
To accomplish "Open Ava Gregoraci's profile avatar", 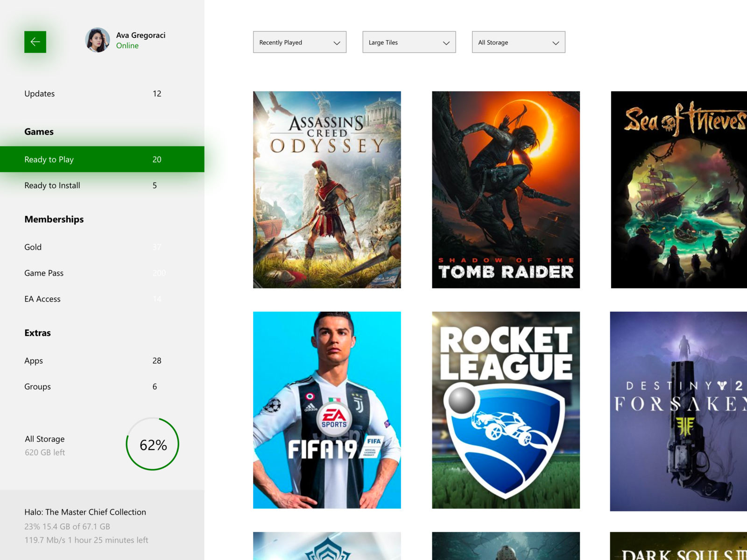I will (98, 40).
